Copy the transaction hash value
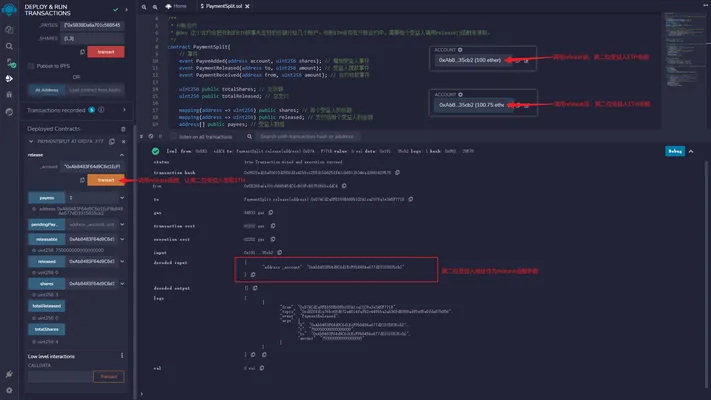The width and height of the screenshot is (711, 400). (x=397, y=172)
